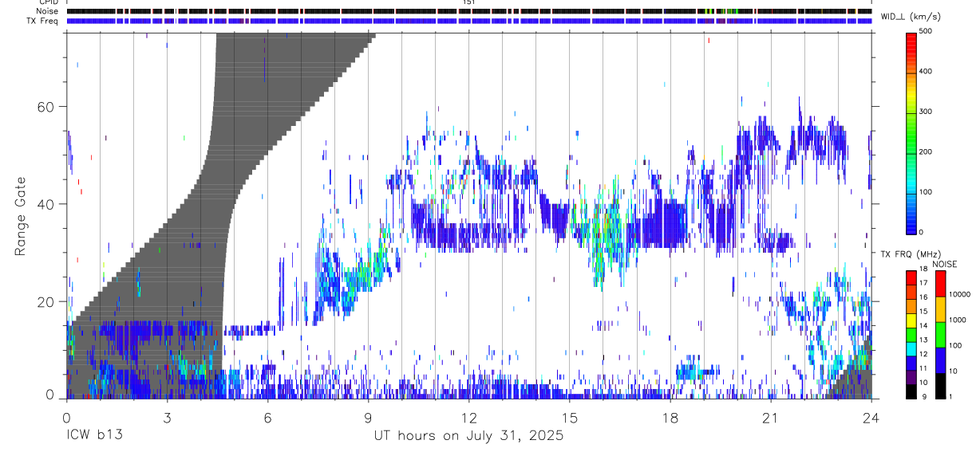Click the 18 tick on UT hours axis
Image resolution: width=980 pixels, height=452 pixels.
pos(670,418)
